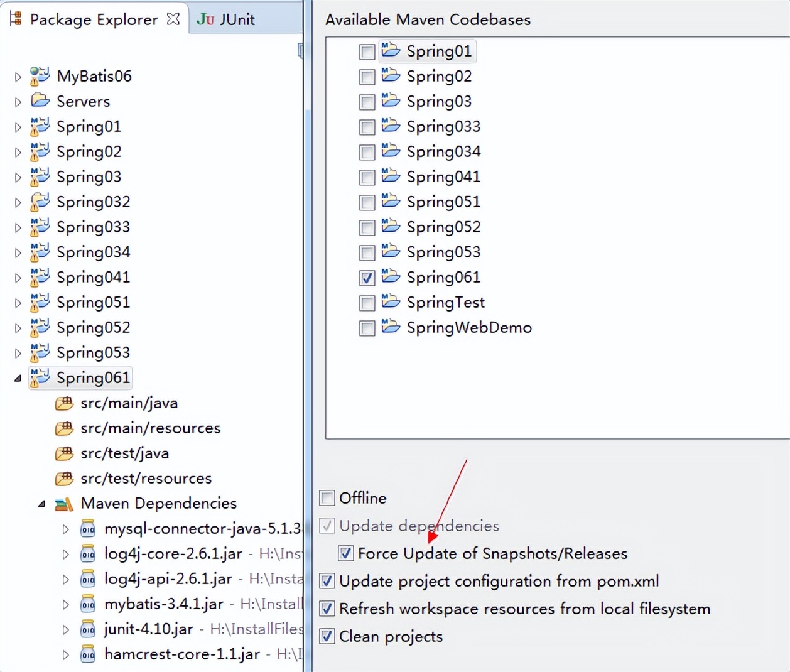Check the SpringWebDemo codebase checkbox
The image size is (790, 672).
(x=367, y=328)
